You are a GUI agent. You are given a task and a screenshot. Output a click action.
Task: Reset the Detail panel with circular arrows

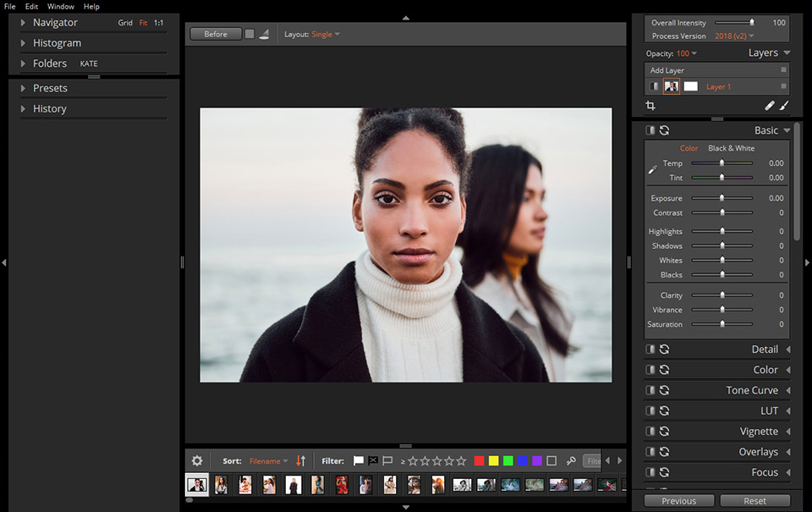tap(665, 350)
